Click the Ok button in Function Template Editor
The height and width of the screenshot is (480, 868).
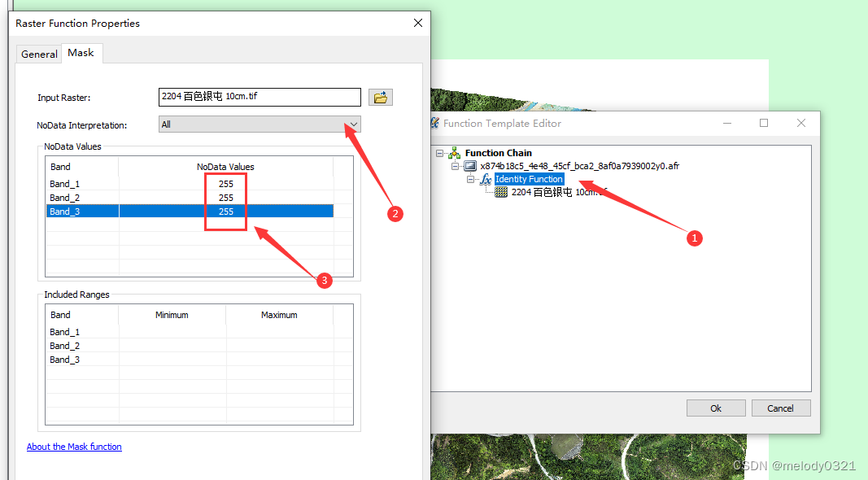tap(716, 408)
